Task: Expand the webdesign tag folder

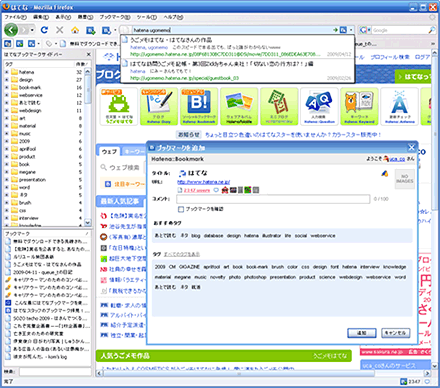Action: (x=7, y=110)
